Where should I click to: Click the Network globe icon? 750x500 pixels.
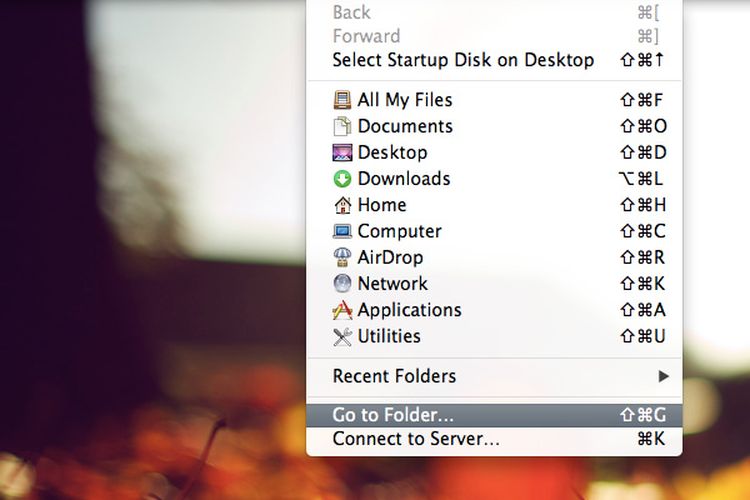coord(342,284)
